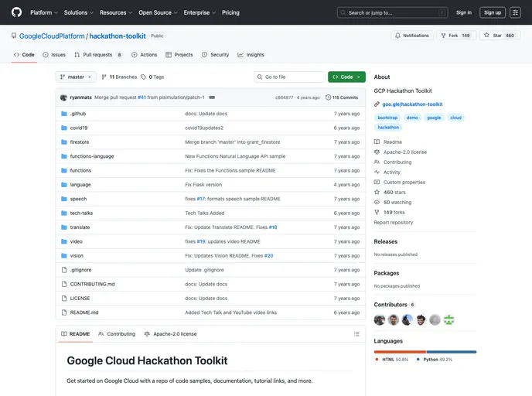This screenshot has height=396, width=532.
Task: Expand the Enterprise menu
Action: pyautogui.click(x=199, y=12)
